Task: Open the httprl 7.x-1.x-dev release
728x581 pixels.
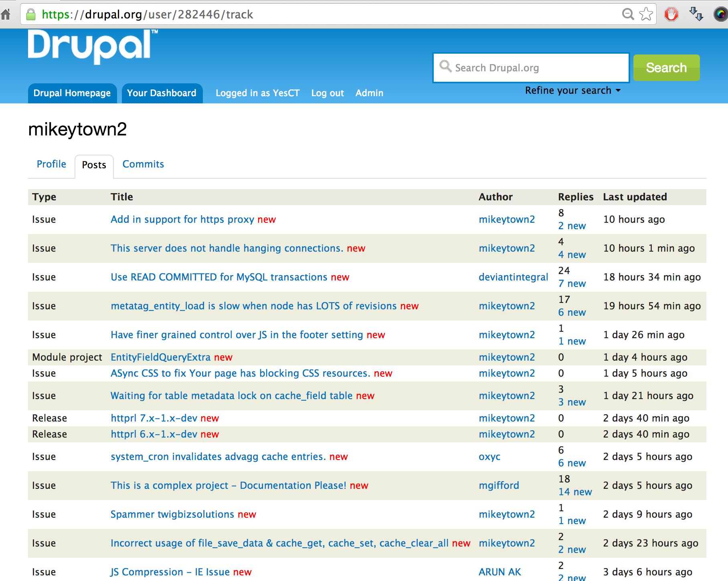Action: [x=154, y=418]
